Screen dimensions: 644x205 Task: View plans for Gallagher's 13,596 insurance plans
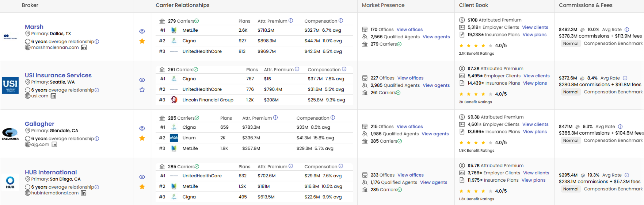[x=535, y=132]
